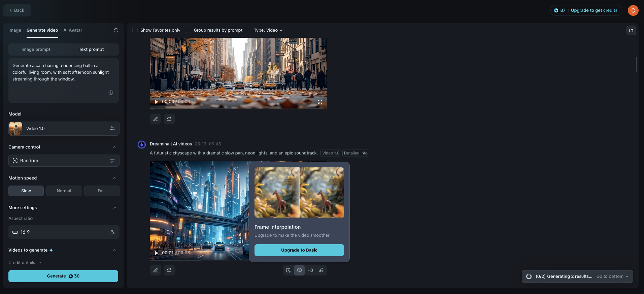Viewport: 644px width, 294px height.
Task: Click the 'Dreamina | AI videos' title
Action: (171, 144)
